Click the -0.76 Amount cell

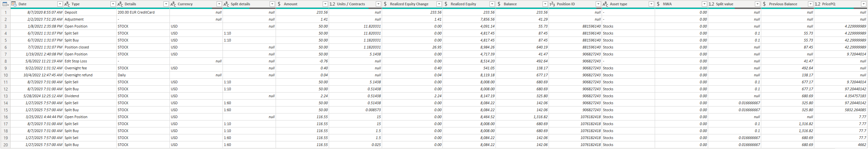coord(302,61)
